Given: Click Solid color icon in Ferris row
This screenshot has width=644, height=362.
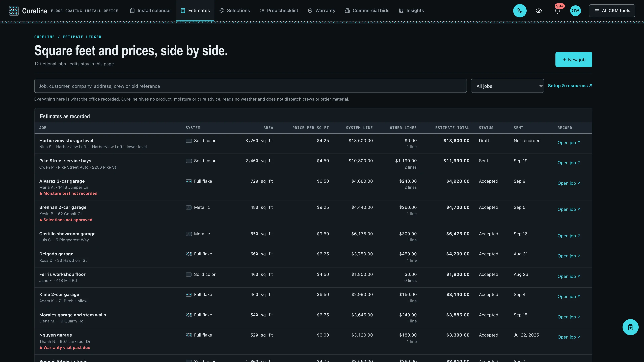Looking at the screenshot, I should 189,274.
